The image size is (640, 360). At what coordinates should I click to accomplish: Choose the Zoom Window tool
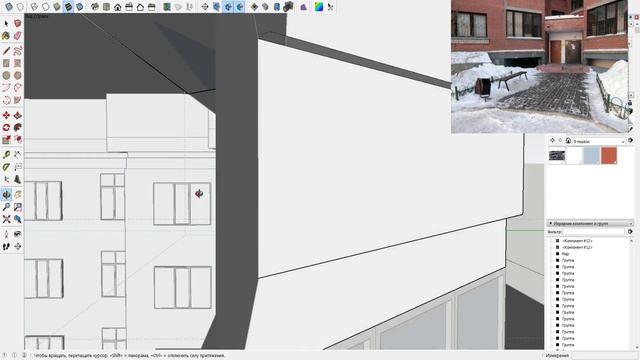[18, 207]
